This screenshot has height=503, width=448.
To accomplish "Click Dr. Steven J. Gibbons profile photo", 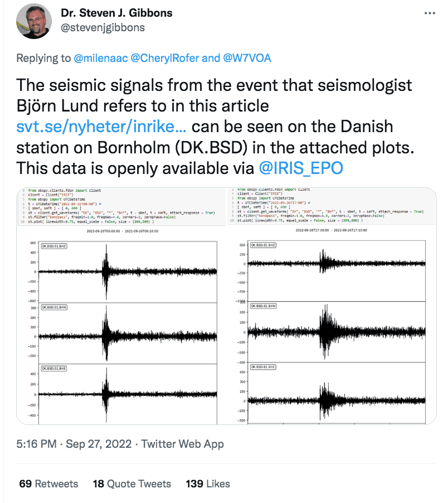I will (34, 21).
